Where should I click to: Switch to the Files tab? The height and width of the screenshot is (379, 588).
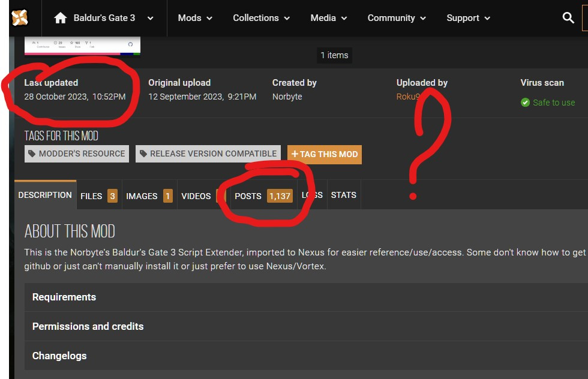(x=98, y=196)
